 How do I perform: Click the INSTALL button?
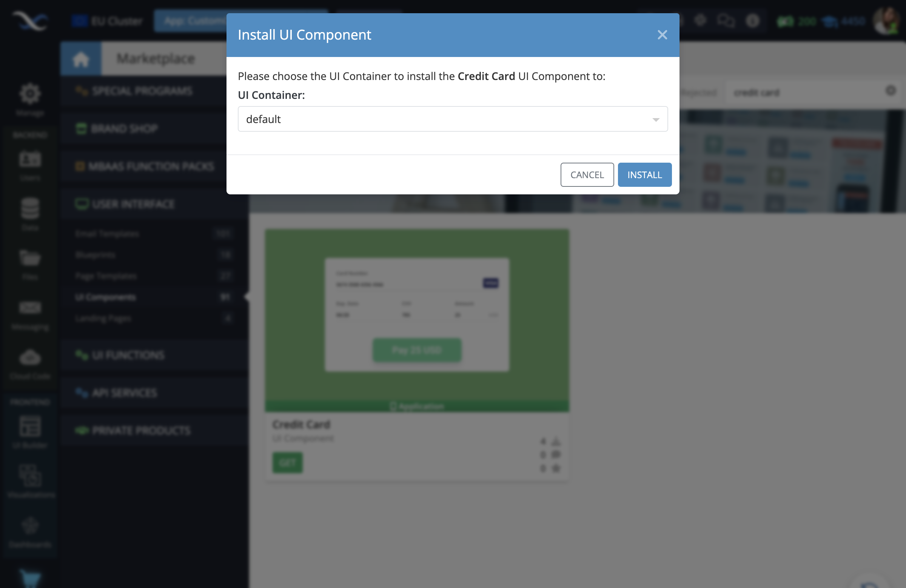pos(644,174)
